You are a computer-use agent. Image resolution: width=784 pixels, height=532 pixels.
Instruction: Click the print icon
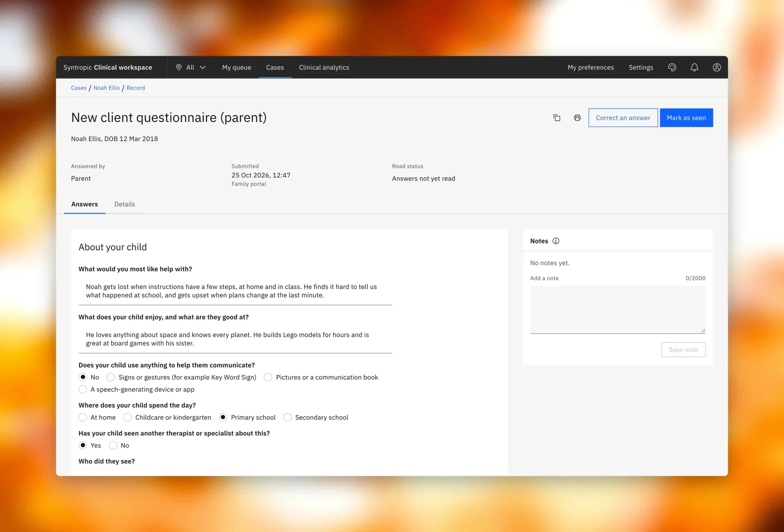577,118
